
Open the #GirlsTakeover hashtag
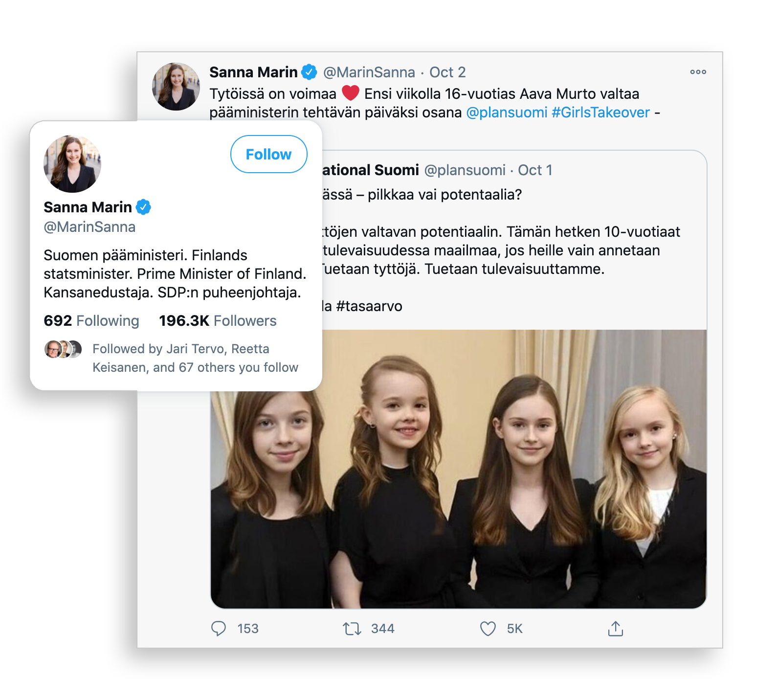tap(600, 113)
